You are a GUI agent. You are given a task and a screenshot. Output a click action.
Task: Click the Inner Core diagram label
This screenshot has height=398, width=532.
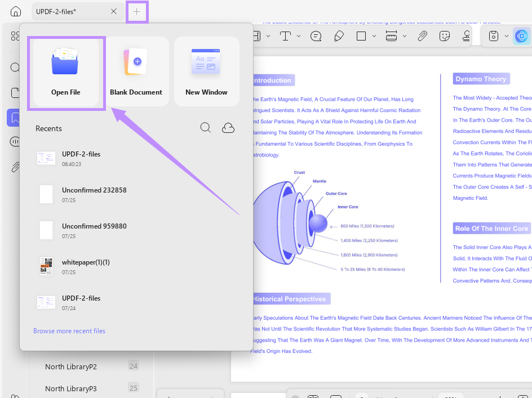pyautogui.click(x=348, y=207)
